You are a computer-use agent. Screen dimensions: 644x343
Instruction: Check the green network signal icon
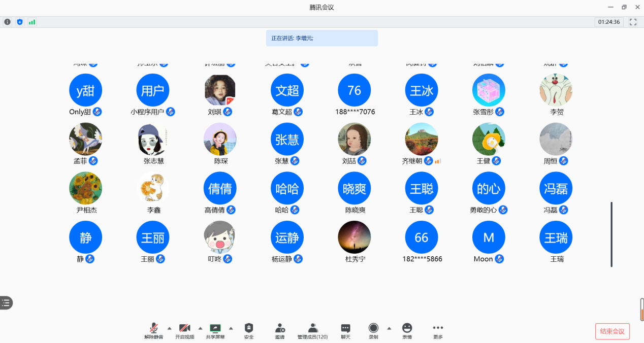[x=32, y=22]
